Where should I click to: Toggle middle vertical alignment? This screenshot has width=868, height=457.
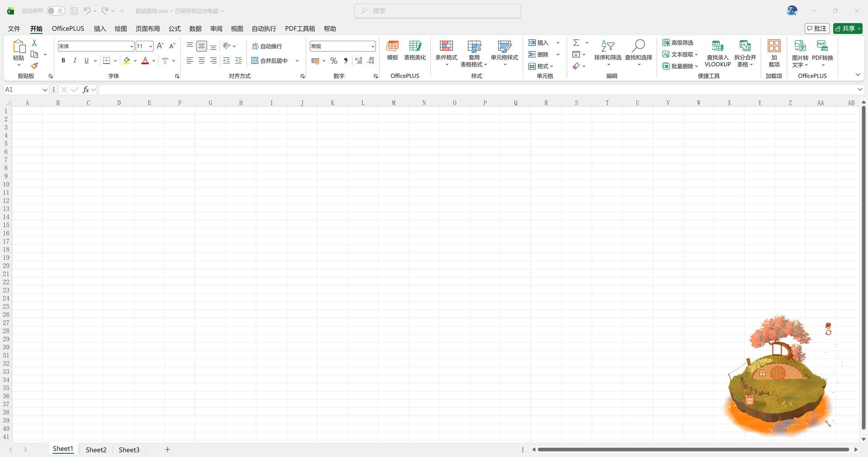tap(202, 46)
